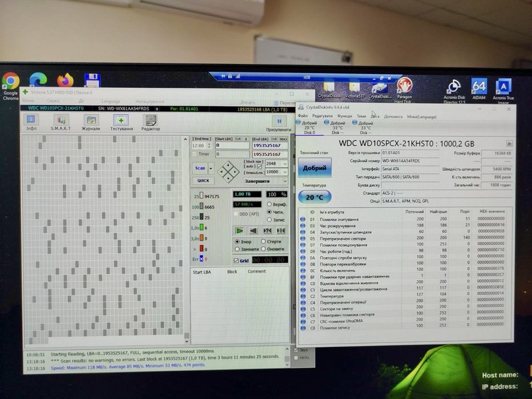The image size is (532, 399).
Task: Open the CrystalDiskInfo shortcut desktop icon
Action: 379,90
